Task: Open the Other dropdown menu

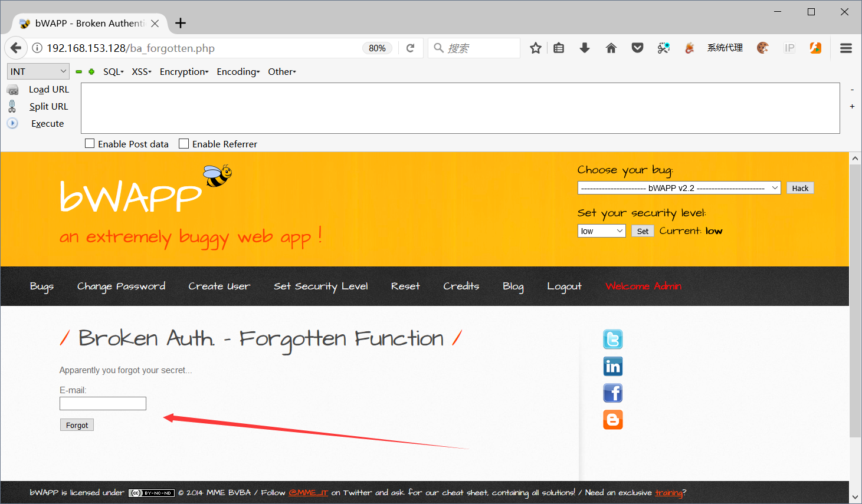Action: click(x=282, y=71)
